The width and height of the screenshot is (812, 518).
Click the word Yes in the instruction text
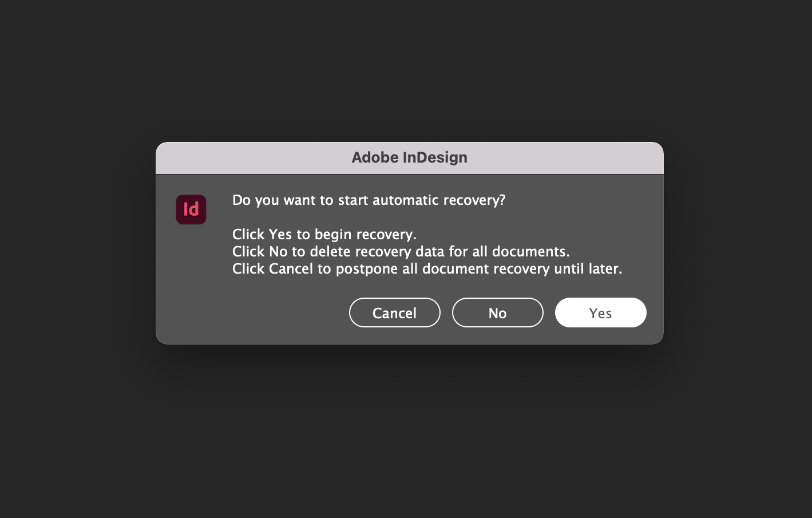(280, 234)
